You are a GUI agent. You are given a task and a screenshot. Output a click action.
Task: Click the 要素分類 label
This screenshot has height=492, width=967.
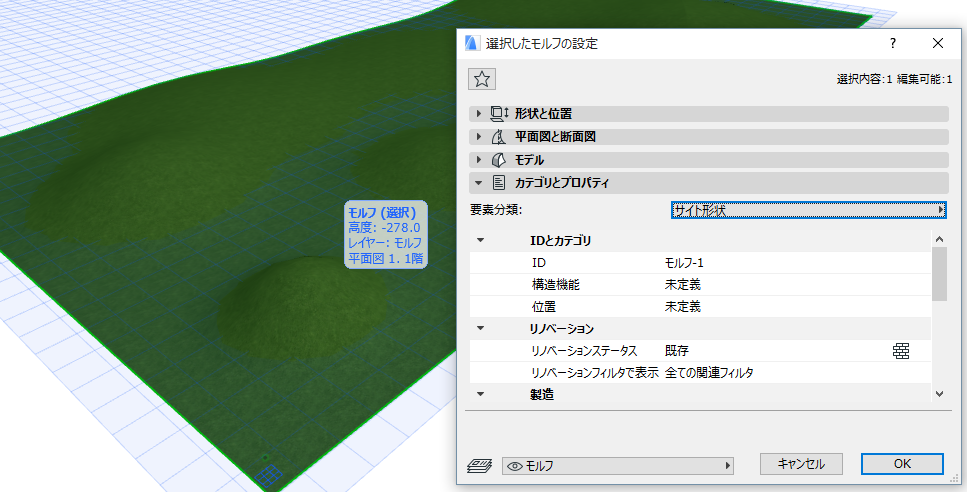(x=496, y=210)
